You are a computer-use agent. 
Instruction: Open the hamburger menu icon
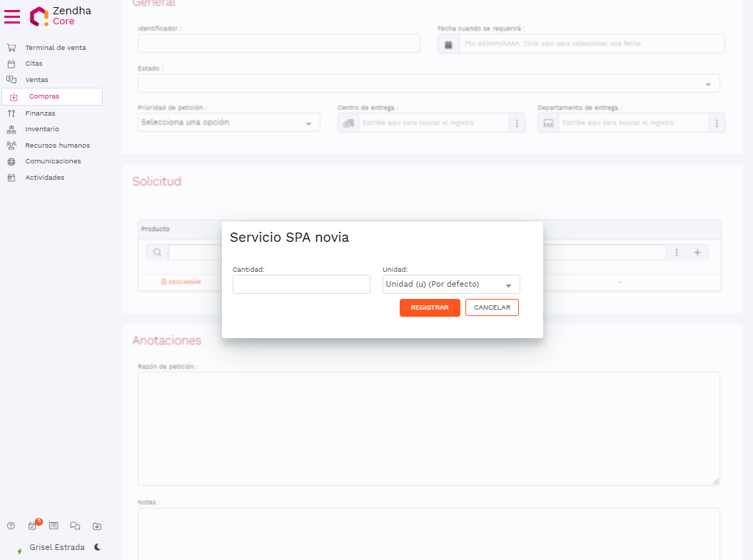point(12,16)
